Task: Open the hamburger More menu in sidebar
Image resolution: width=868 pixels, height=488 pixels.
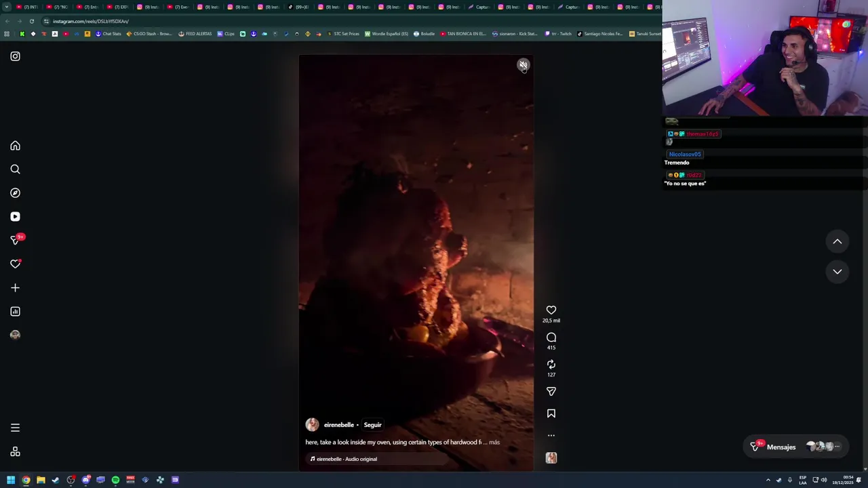Action: coord(15,428)
